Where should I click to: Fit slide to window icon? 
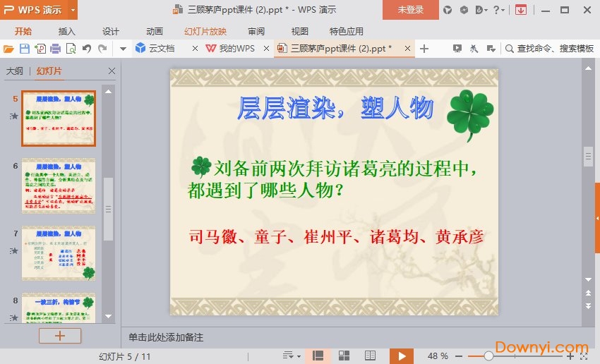[584, 356]
